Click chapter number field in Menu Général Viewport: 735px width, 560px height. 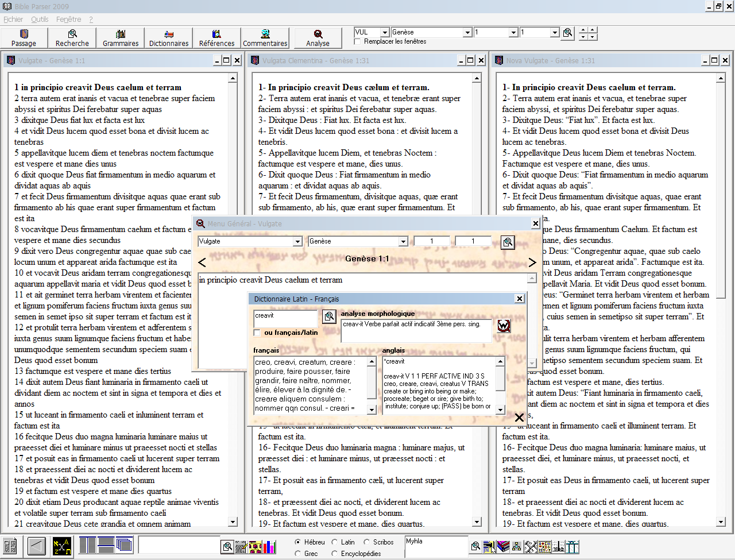(x=432, y=241)
